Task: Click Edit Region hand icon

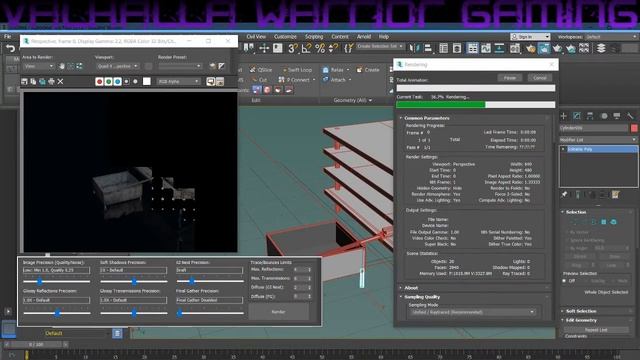Action: click(62, 66)
